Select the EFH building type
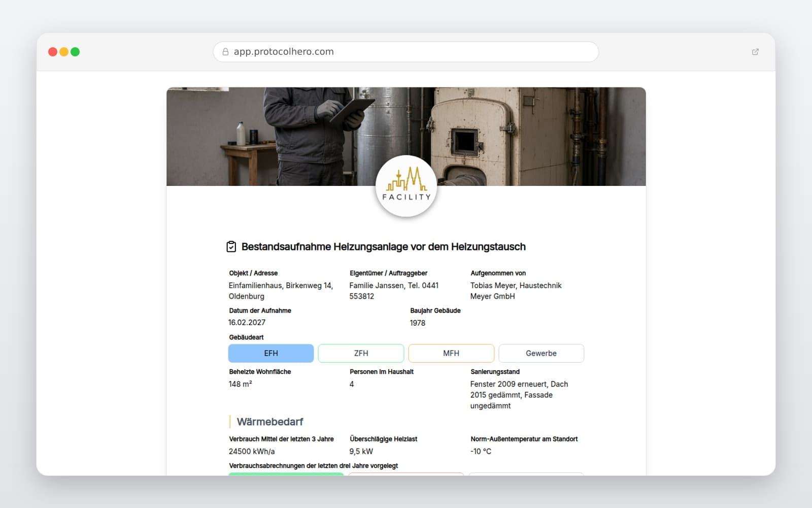 (x=271, y=354)
